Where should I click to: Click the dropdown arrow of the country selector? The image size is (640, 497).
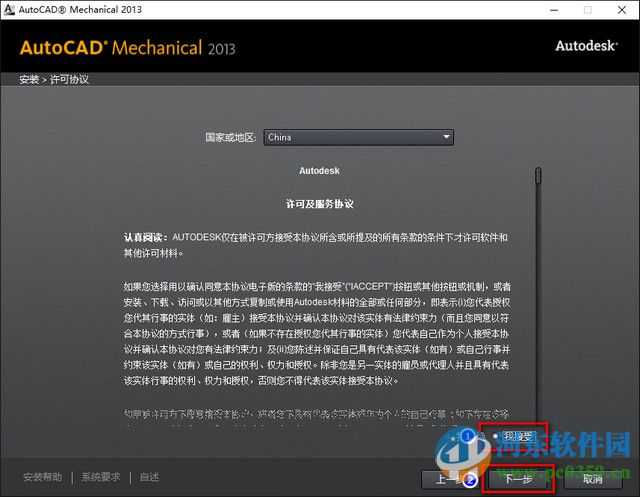(x=446, y=137)
